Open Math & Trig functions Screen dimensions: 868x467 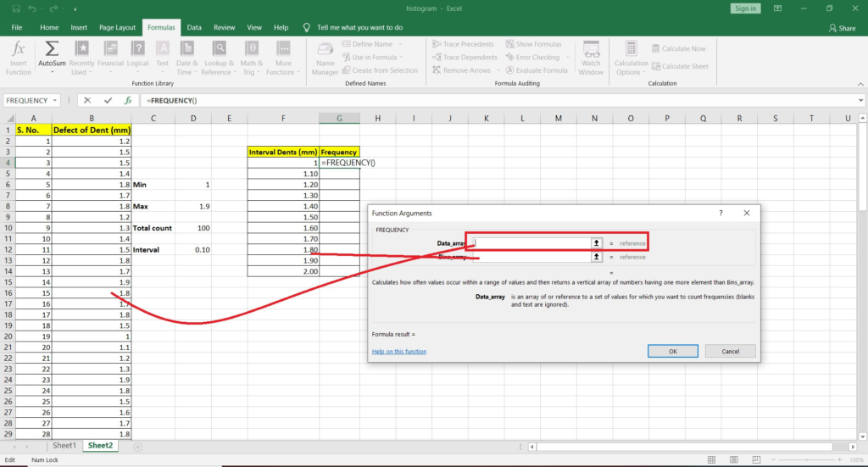coord(251,58)
